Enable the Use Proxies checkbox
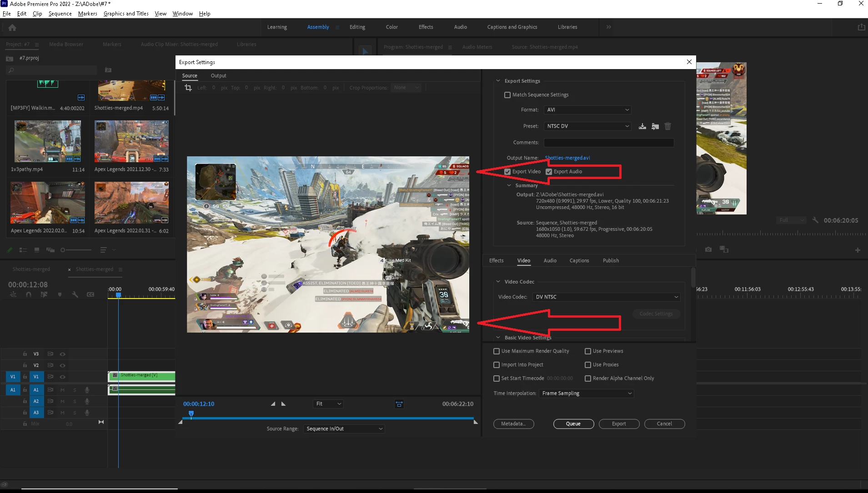The image size is (868, 493). [x=588, y=365]
